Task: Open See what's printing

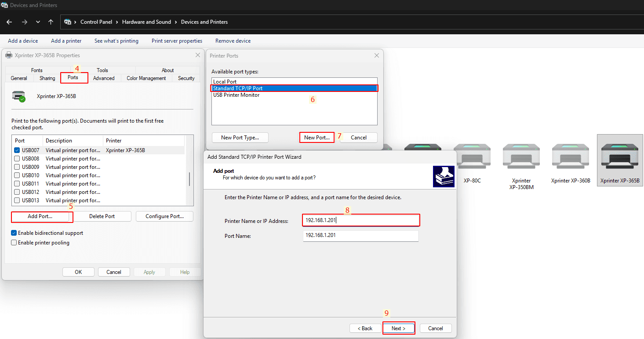Action: coord(116,41)
